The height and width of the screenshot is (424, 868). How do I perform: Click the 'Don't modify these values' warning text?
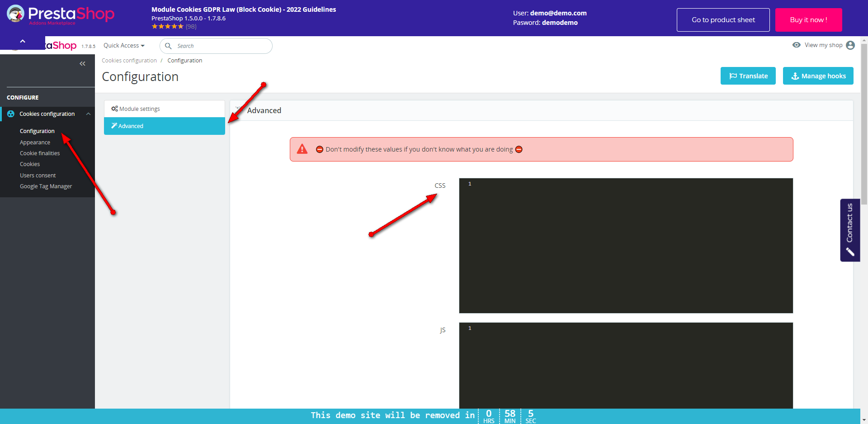[419, 149]
